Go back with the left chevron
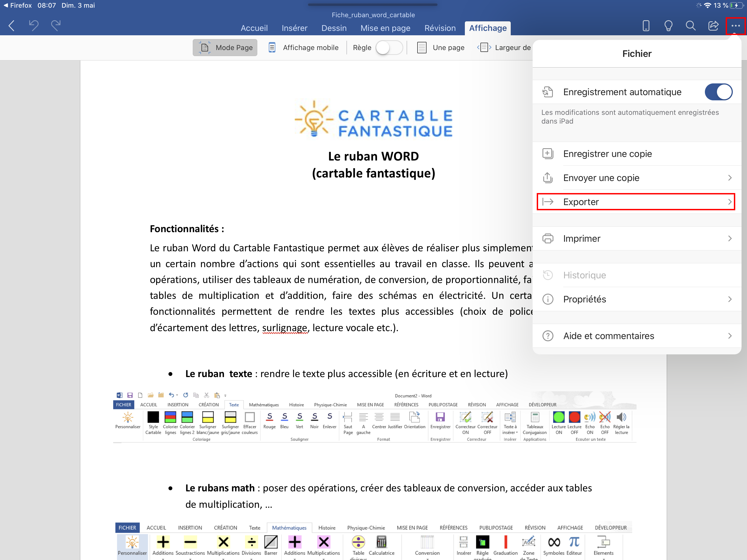The height and width of the screenshot is (560, 747). click(11, 25)
